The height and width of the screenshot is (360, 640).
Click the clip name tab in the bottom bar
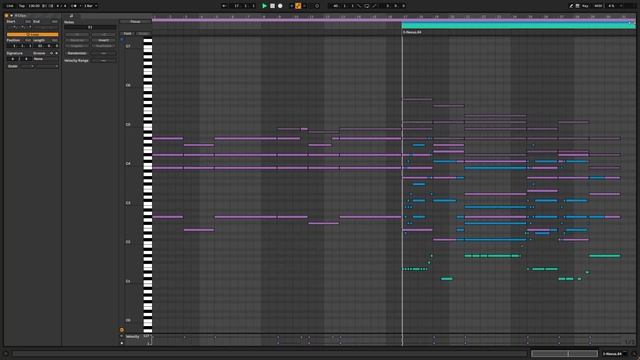[x=614, y=353]
